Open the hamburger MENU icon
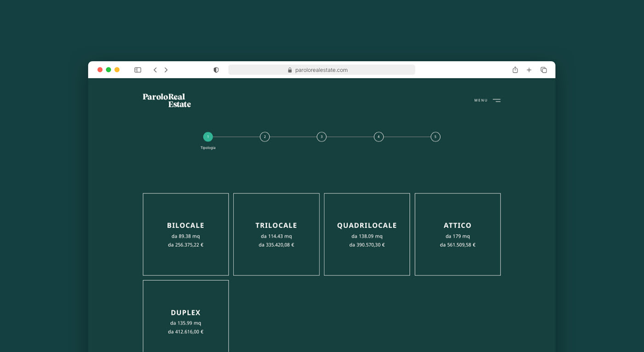 pos(496,100)
